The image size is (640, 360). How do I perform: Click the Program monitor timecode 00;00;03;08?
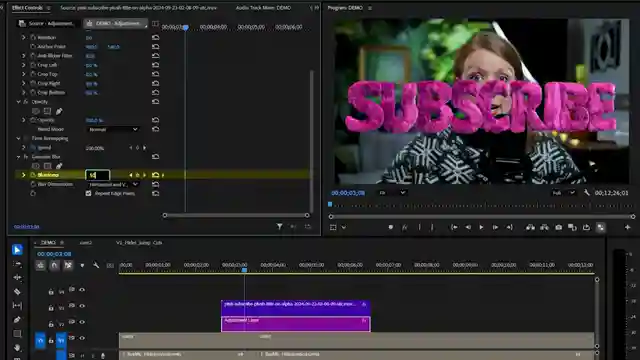(348, 193)
